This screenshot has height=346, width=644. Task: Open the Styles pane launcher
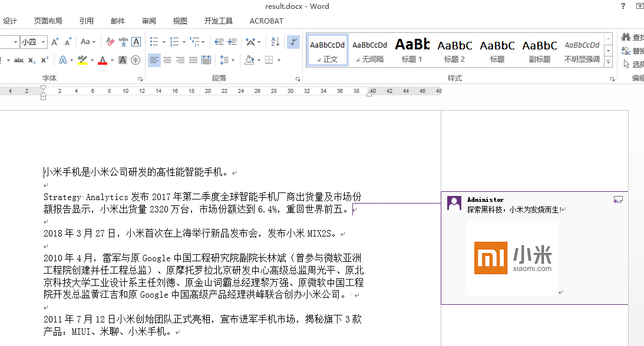pos(612,79)
